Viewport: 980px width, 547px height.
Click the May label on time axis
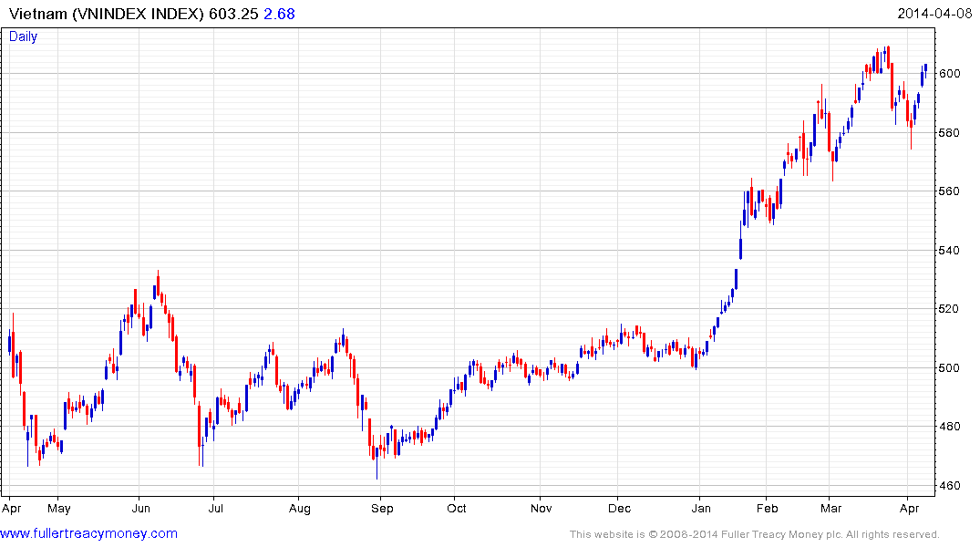pyautogui.click(x=59, y=508)
